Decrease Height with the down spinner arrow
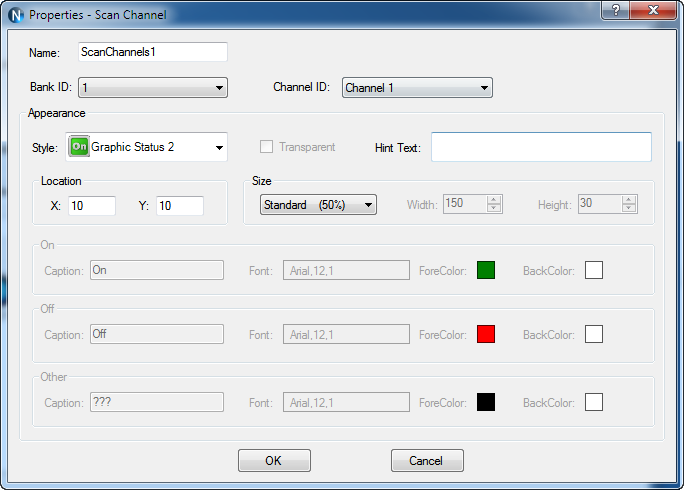 pos(629,208)
